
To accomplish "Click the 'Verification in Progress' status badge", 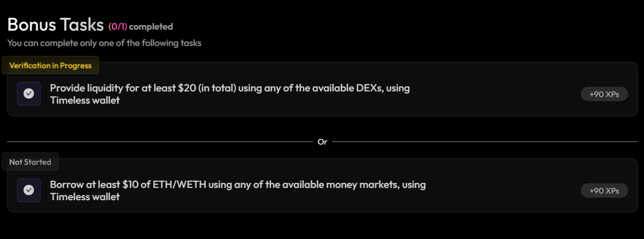I will 50,65.
